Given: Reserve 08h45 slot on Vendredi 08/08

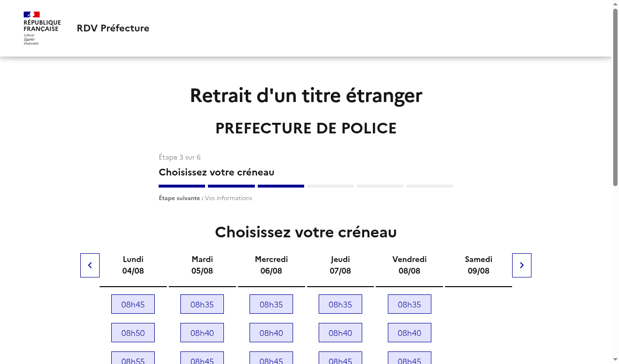Looking at the screenshot, I should tap(410, 358).
